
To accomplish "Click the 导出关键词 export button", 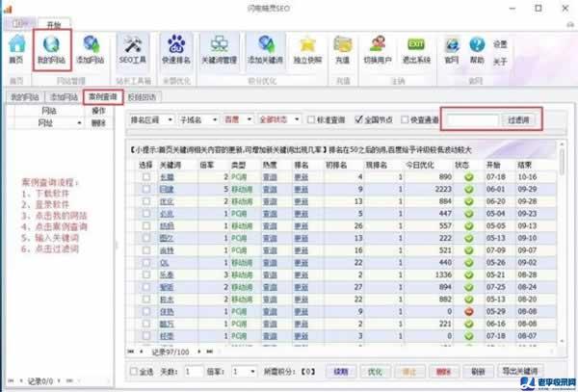I will pos(520,371).
